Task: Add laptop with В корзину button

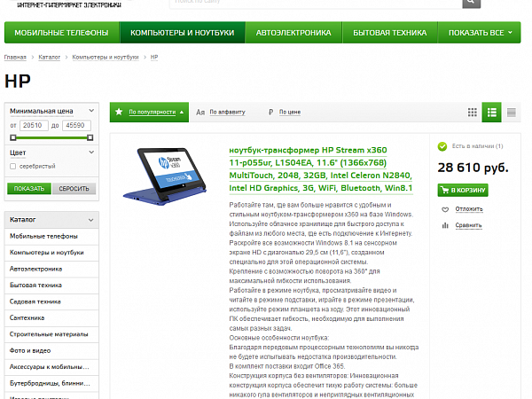Action: [x=463, y=190]
